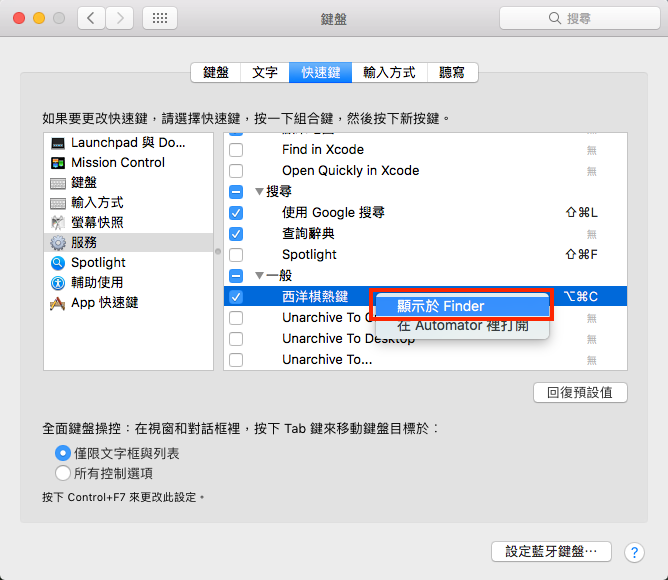Switch to the 聽寫 tab
668x580 pixels.
[x=452, y=72]
